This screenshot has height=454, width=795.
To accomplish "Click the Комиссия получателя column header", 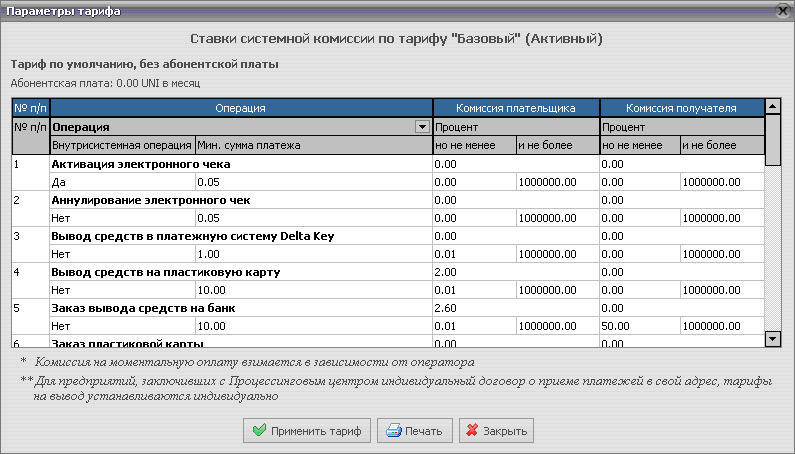I will coord(681,107).
